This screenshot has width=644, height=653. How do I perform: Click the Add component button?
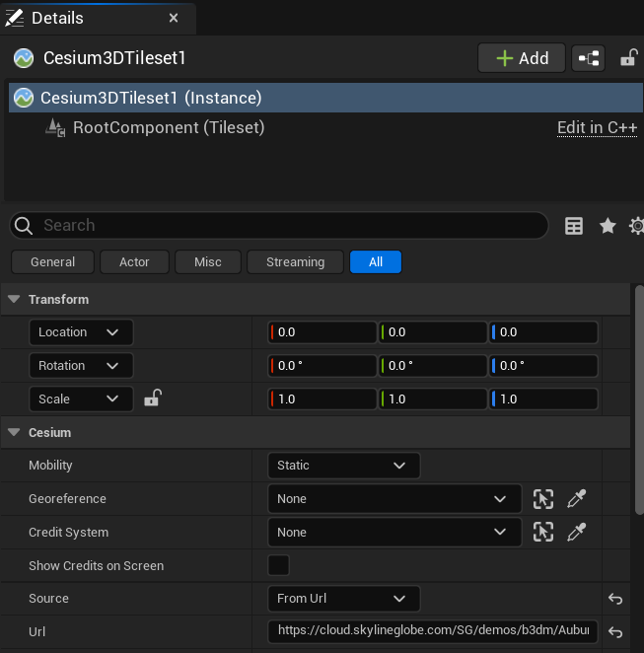(x=522, y=58)
